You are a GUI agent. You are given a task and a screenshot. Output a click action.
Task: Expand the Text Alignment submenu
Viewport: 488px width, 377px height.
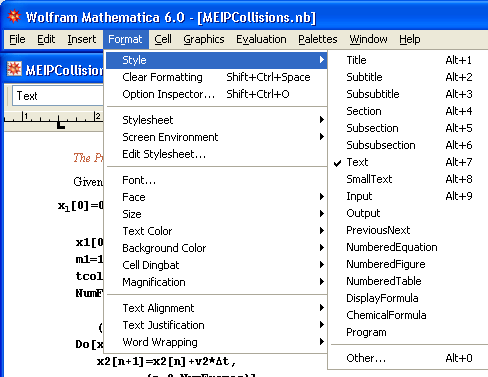[216, 308]
